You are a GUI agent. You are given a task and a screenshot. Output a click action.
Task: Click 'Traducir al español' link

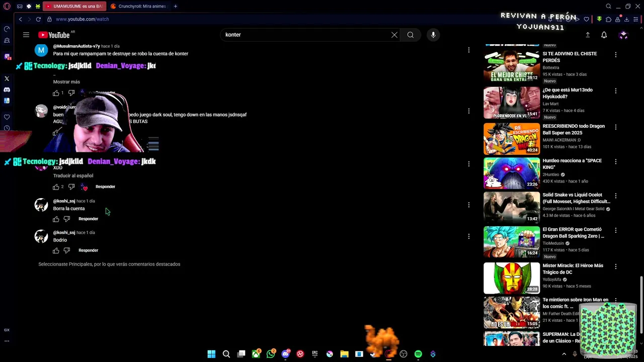point(73,176)
